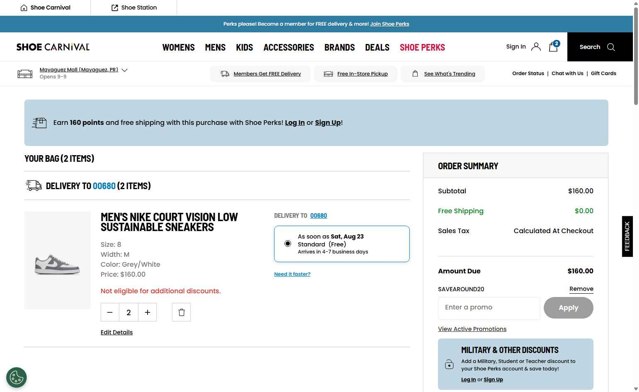Open the Brands menu
The width and height of the screenshot is (639, 392).
(x=339, y=47)
